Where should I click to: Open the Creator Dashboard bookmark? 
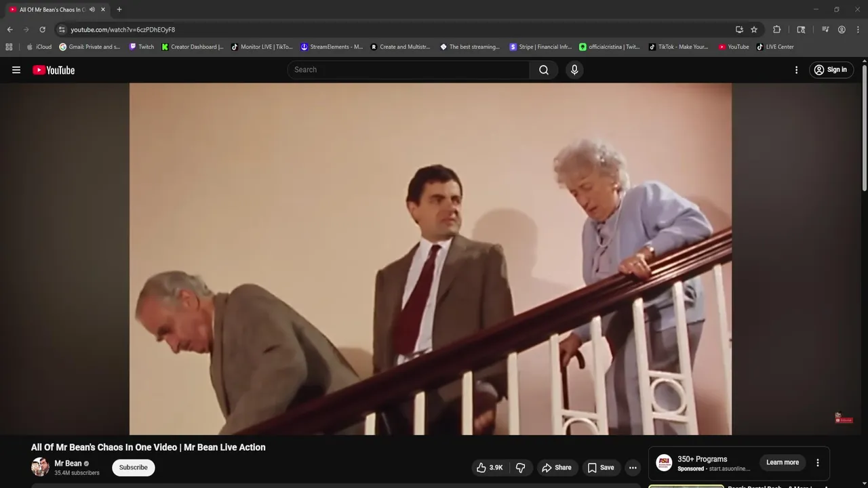193,47
